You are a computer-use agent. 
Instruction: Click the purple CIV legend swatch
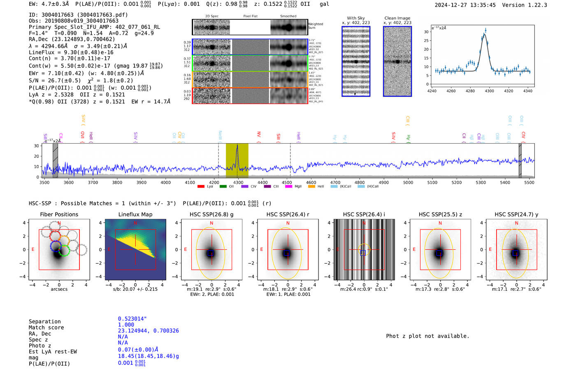(x=245, y=187)
